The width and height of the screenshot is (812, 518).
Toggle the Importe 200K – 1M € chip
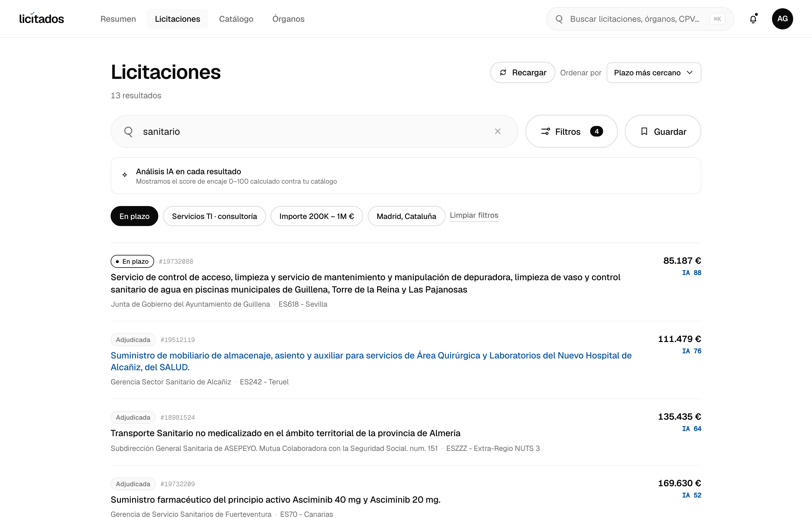tap(316, 216)
